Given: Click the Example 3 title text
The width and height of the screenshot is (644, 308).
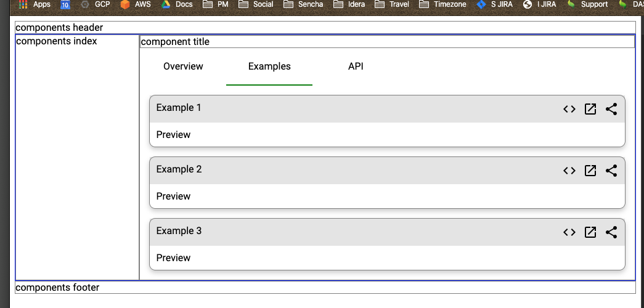Looking at the screenshot, I should coord(179,231).
